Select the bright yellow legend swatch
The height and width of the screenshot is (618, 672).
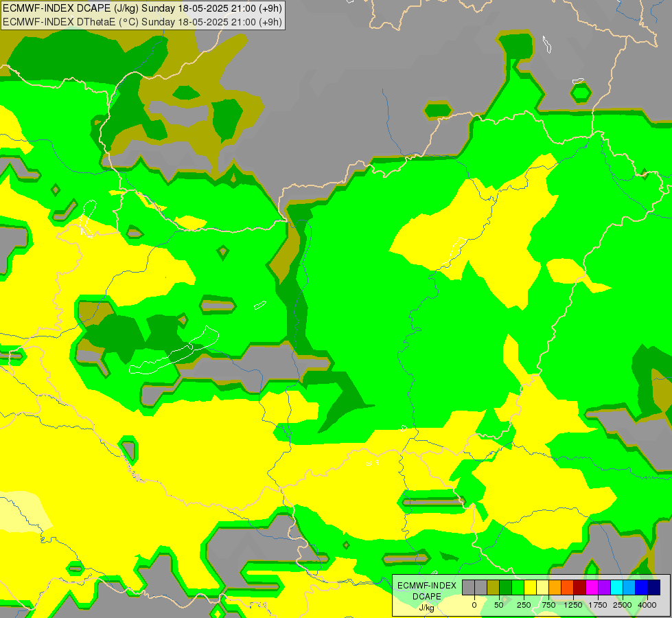pyautogui.click(x=531, y=587)
